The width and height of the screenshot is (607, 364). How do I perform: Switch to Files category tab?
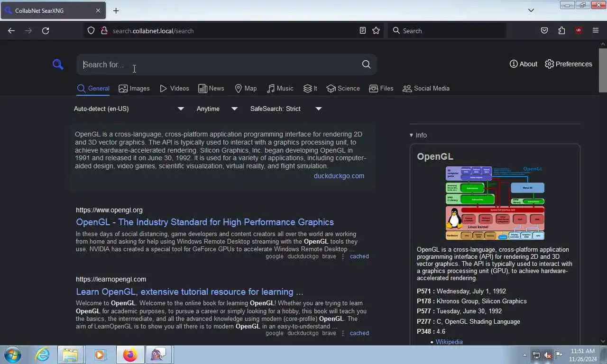tap(381, 89)
